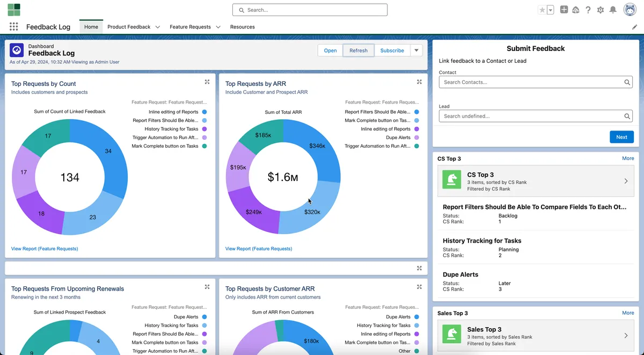The width and height of the screenshot is (644, 355).
Task: Click the Subscribe button
Action: coord(392,50)
